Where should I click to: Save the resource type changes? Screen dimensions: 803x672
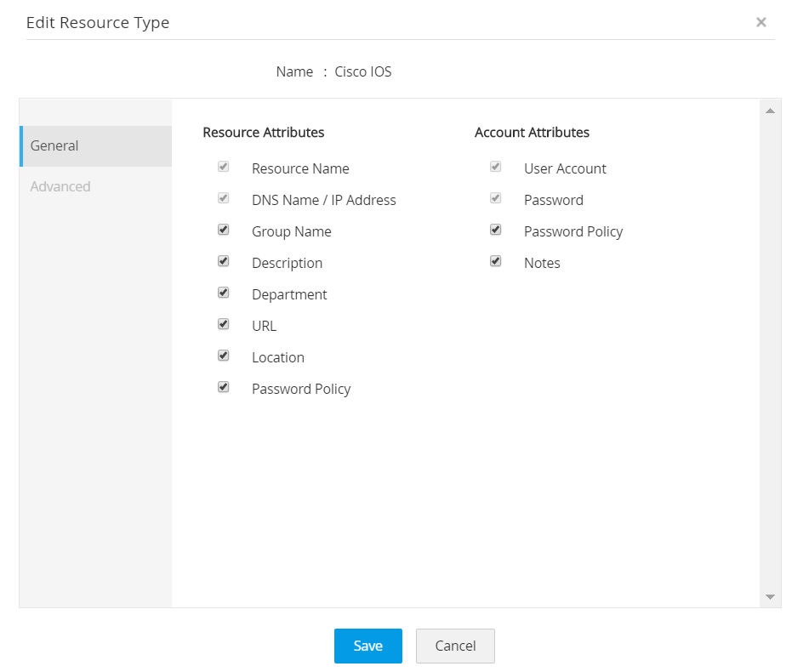(367, 646)
